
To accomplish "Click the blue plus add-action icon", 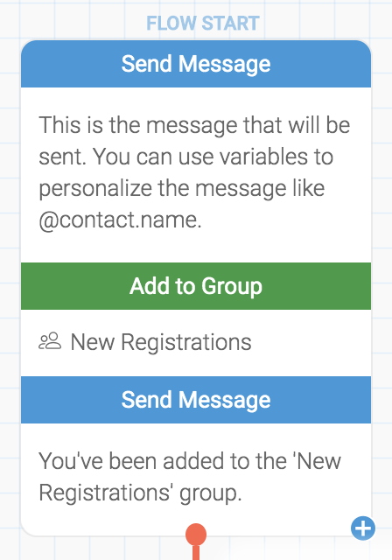I will coord(363,528).
